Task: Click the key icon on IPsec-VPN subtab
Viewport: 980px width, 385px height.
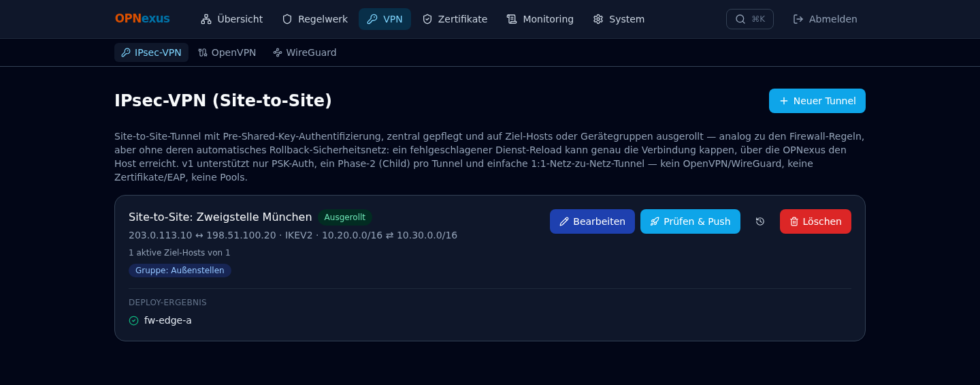Action: tap(126, 52)
